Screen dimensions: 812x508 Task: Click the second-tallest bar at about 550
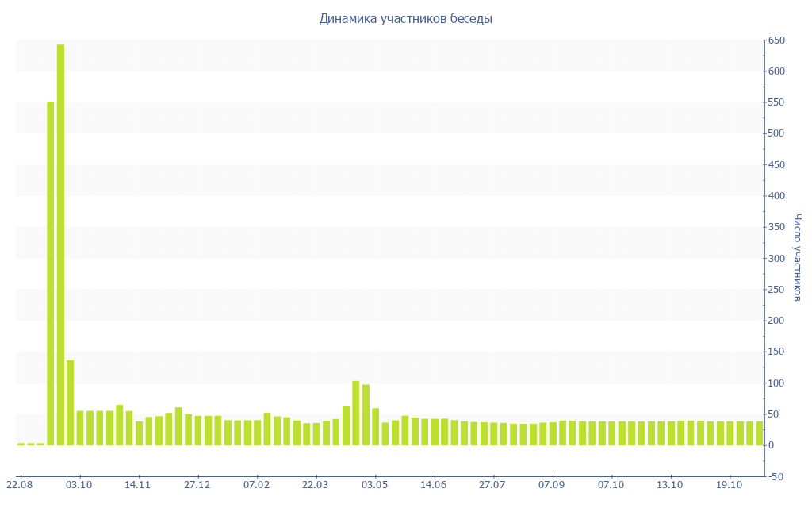tap(51, 273)
